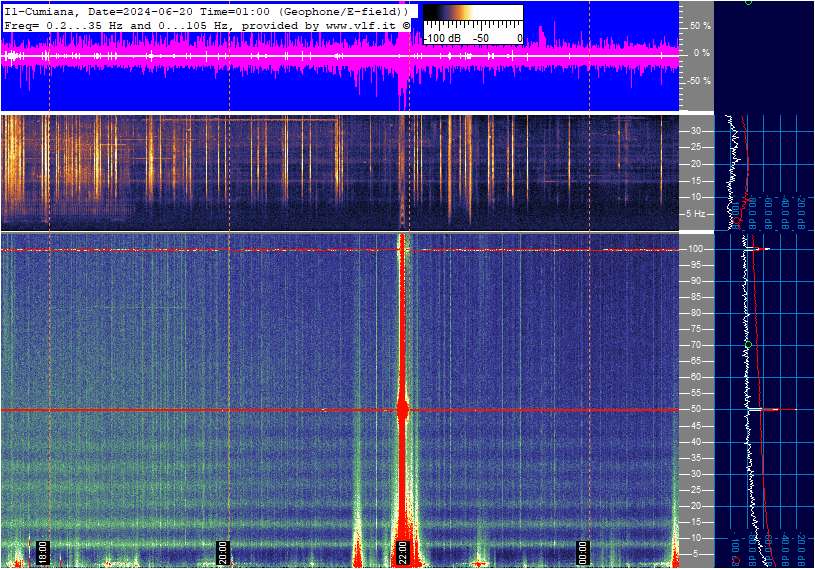The width and height of the screenshot is (815, 569).
Task: Click the waveform dip near 22:00
Action: (403, 92)
